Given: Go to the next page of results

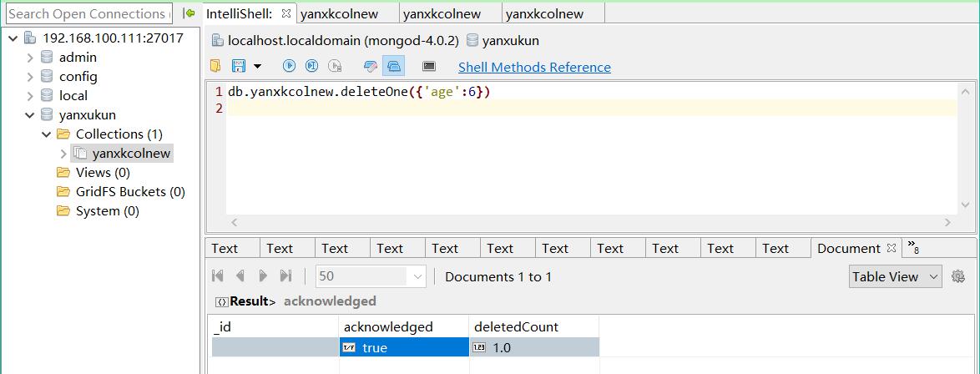Looking at the screenshot, I should coord(263,275).
